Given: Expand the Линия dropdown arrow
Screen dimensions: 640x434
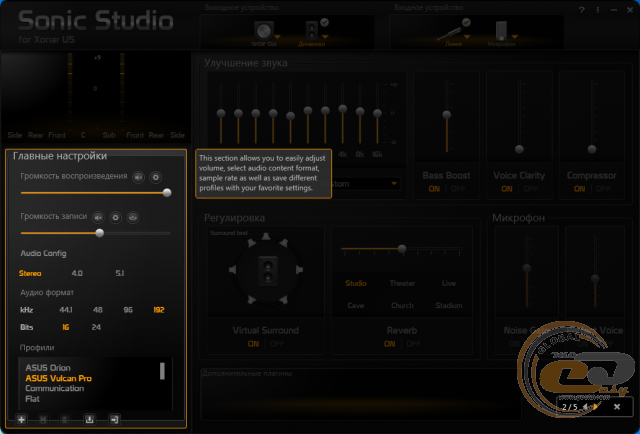Looking at the screenshot, I should 467,37.
